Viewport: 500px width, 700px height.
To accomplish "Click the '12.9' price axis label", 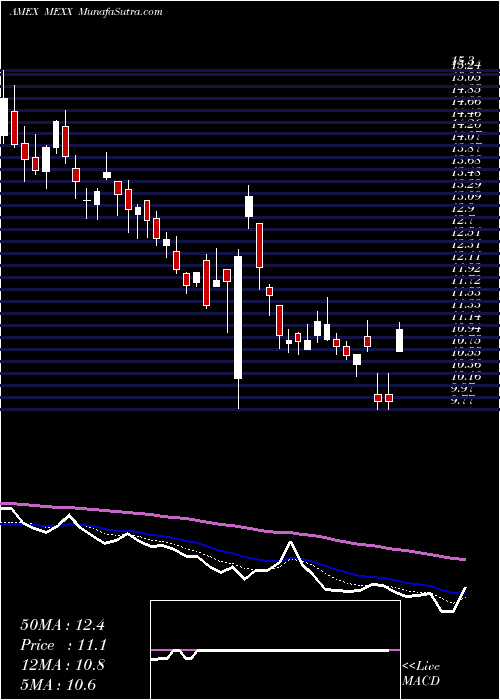I will [x=462, y=209].
